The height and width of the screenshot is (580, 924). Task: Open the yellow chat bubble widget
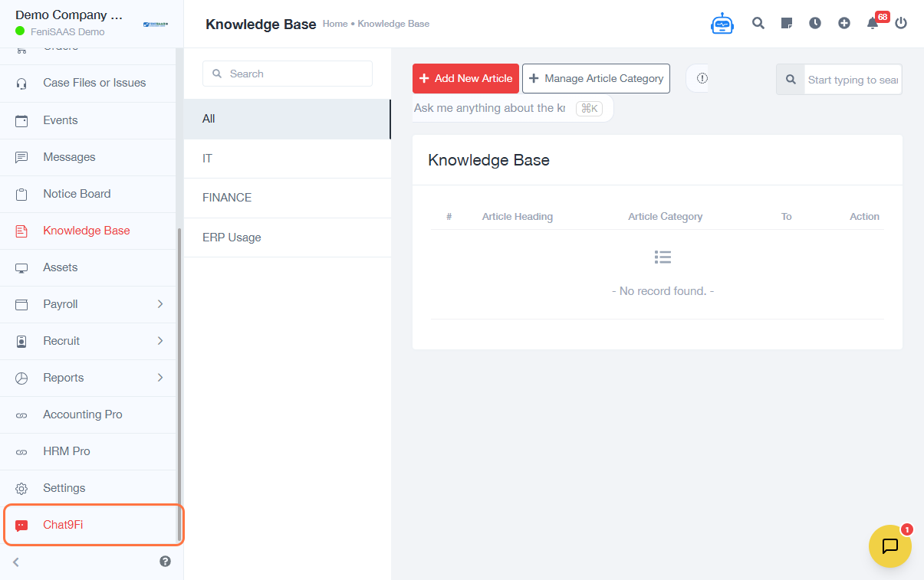[889, 546]
